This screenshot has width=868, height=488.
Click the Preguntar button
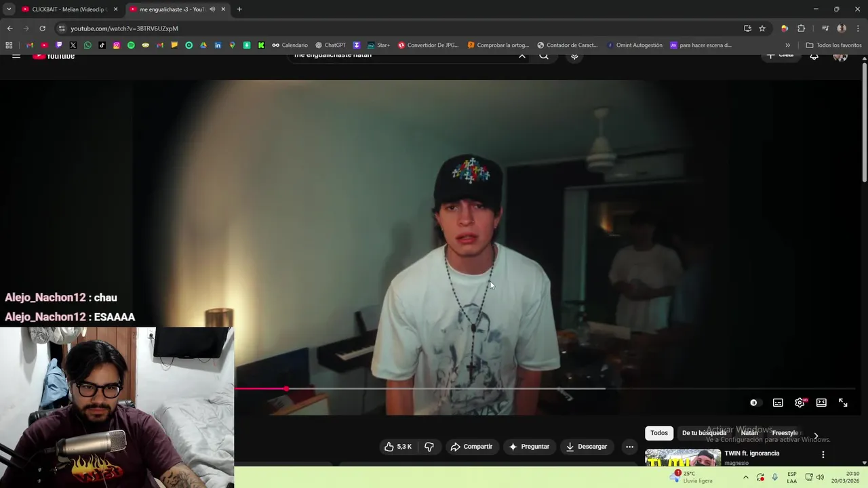529,447
